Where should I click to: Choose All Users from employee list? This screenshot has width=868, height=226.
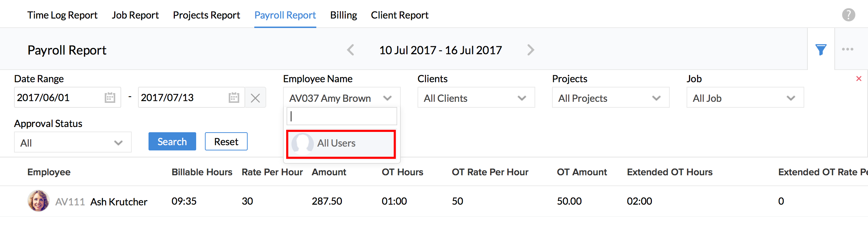[341, 144]
